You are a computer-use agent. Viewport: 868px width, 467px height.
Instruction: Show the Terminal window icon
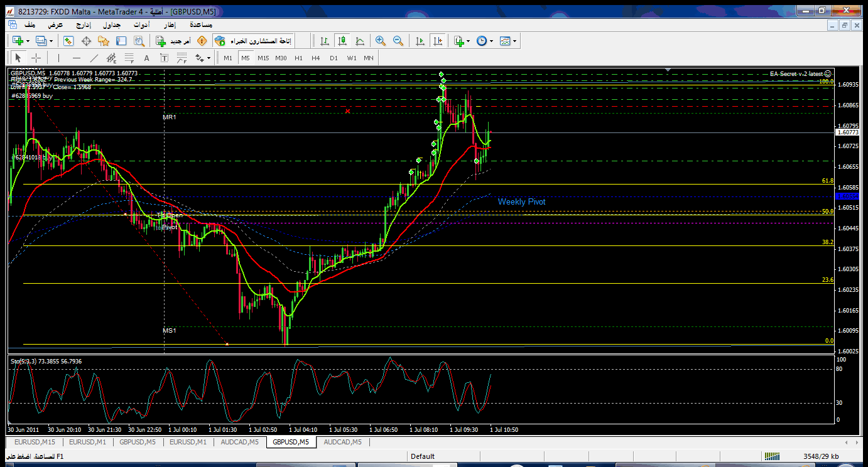pos(121,41)
